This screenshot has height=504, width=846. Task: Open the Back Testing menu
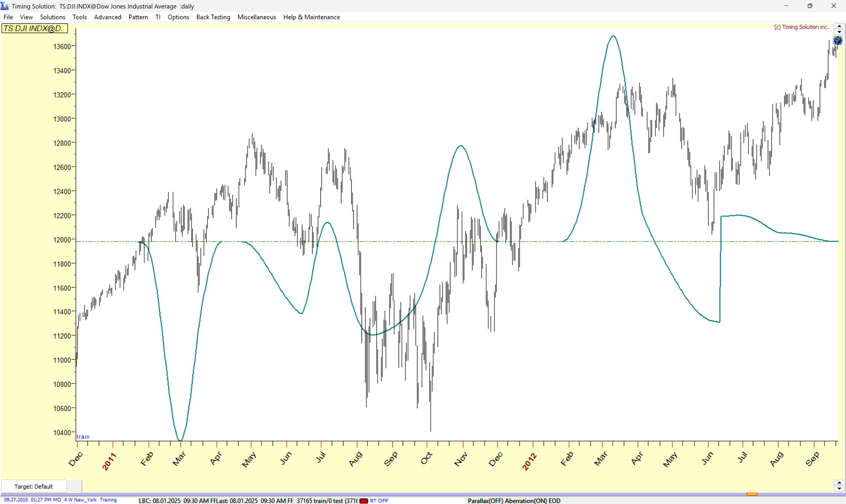(213, 17)
